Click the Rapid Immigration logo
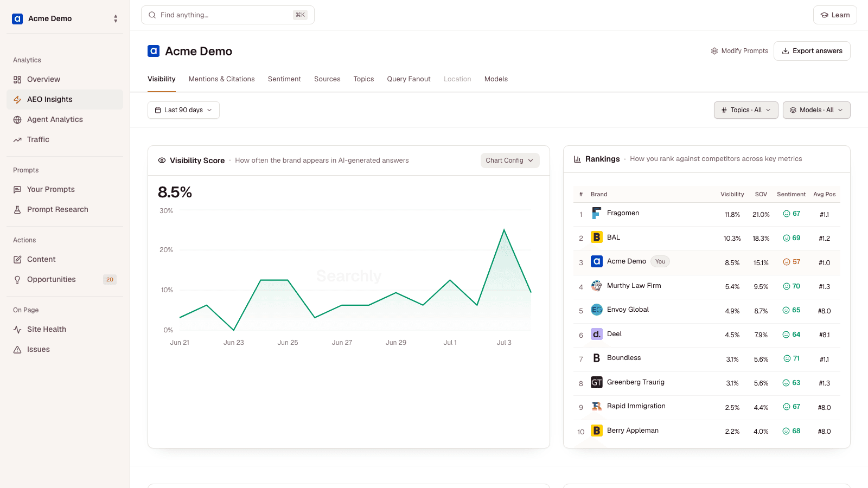 pyautogui.click(x=597, y=406)
